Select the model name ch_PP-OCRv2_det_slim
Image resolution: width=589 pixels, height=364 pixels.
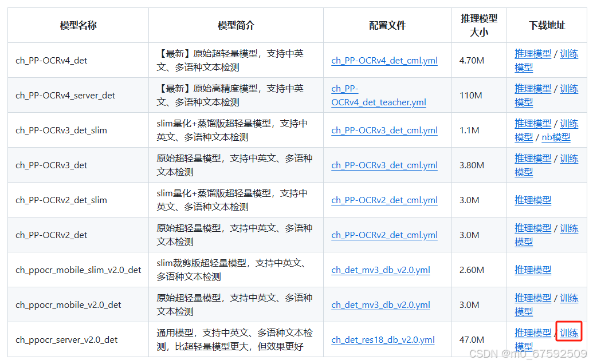[x=61, y=200]
